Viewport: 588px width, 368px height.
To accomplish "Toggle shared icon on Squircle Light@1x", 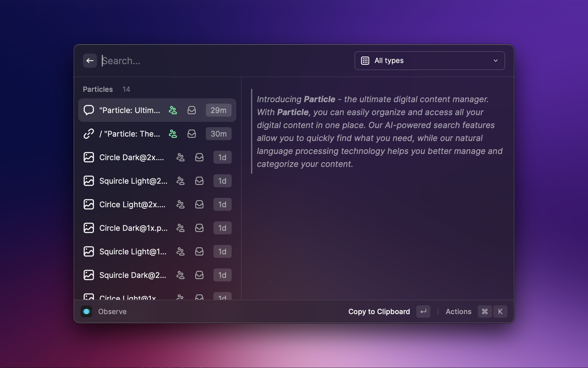I will (x=180, y=251).
